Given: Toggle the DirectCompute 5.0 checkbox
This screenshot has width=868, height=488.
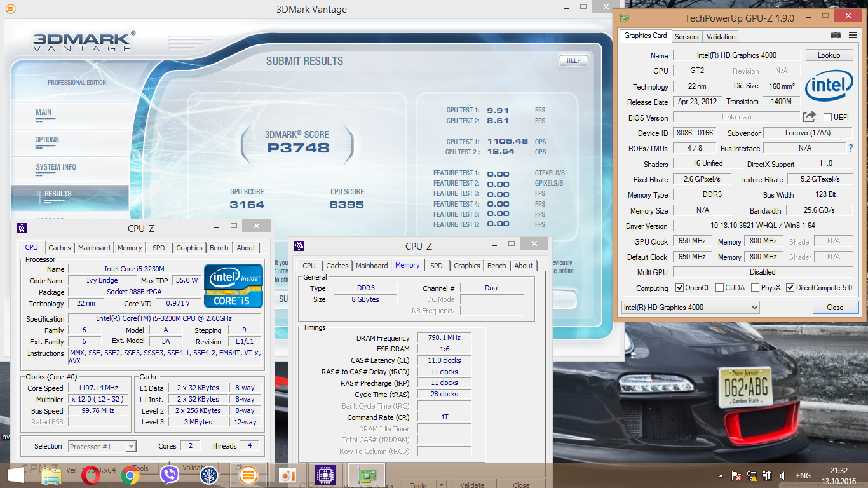Looking at the screenshot, I should [x=790, y=288].
